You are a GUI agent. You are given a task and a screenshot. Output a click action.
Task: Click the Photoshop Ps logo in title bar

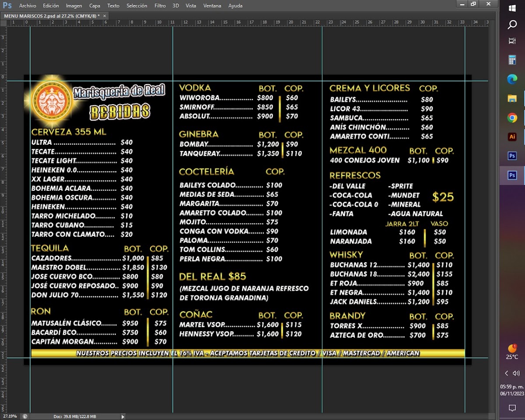coord(7,5)
